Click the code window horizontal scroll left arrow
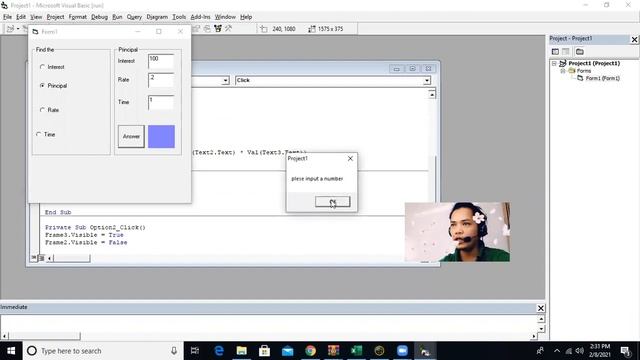This screenshot has height=360, width=640. click(x=49, y=258)
